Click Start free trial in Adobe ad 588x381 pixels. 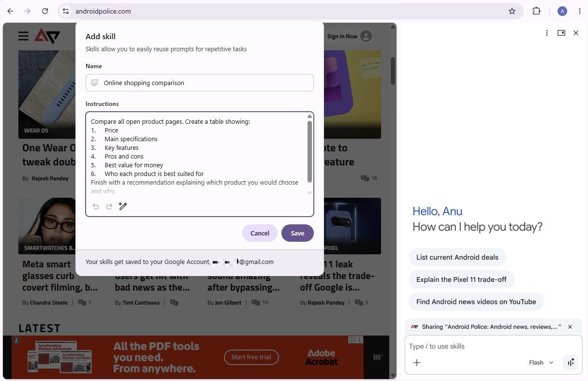(x=251, y=357)
